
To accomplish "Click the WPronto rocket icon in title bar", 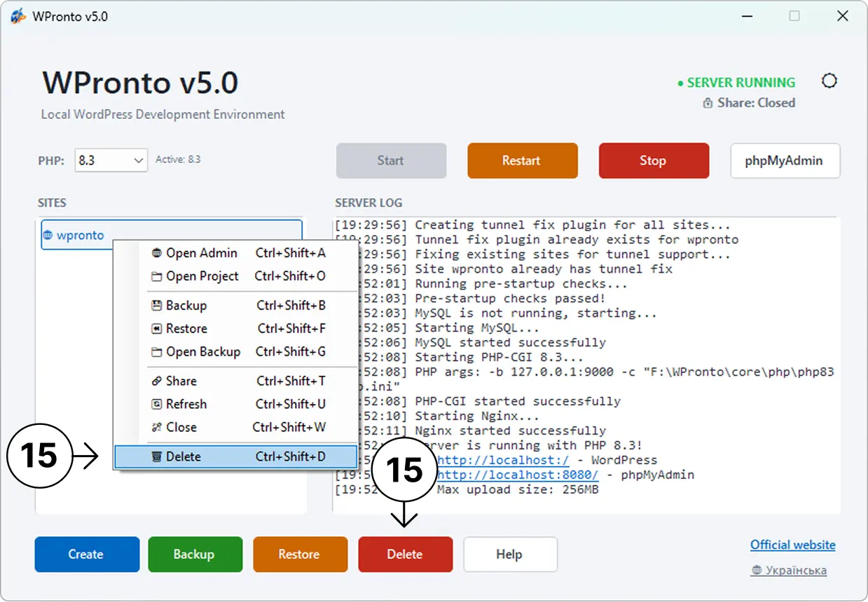I will pos(18,16).
